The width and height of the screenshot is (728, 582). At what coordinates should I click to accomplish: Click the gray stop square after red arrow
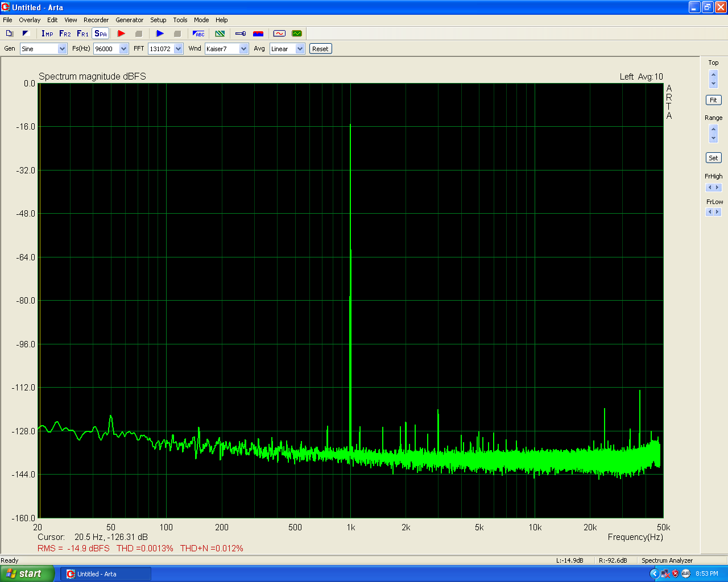(138, 34)
